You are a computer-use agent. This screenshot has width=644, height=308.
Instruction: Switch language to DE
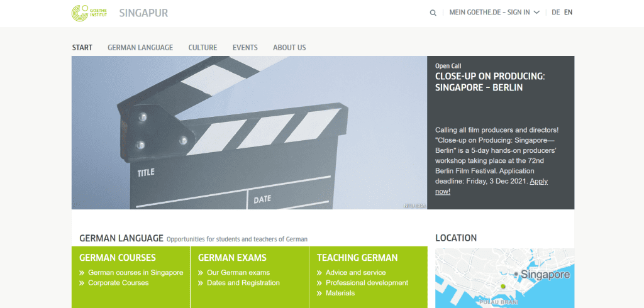(556, 13)
